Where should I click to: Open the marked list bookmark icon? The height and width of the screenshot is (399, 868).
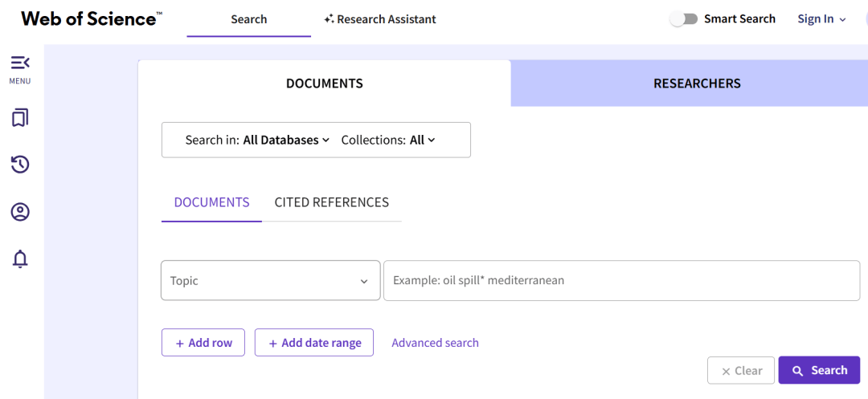pos(20,118)
